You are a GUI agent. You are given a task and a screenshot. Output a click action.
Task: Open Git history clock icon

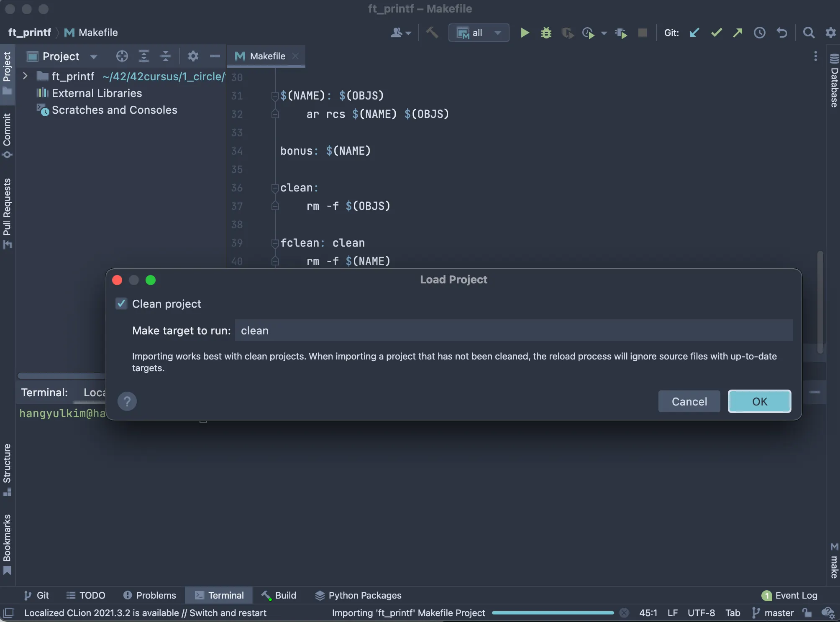click(759, 33)
